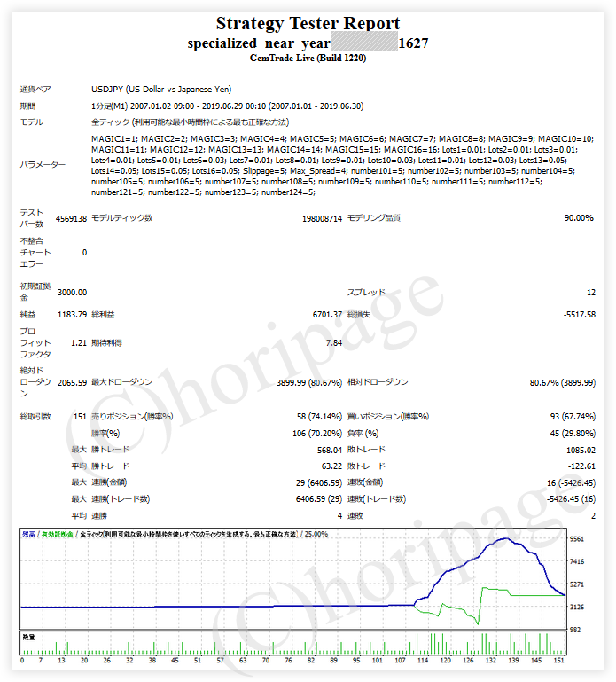Click the profit factor value "1.21"
Image resolution: width=616 pixels, height=682 pixels.
pyautogui.click(x=79, y=343)
